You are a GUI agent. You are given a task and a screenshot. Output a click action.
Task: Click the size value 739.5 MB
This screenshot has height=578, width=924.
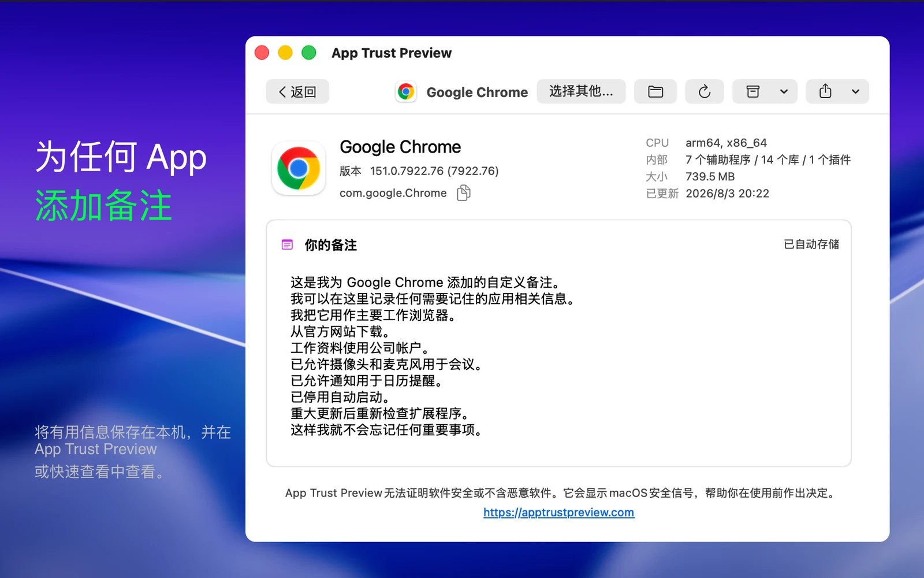(710, 176)
